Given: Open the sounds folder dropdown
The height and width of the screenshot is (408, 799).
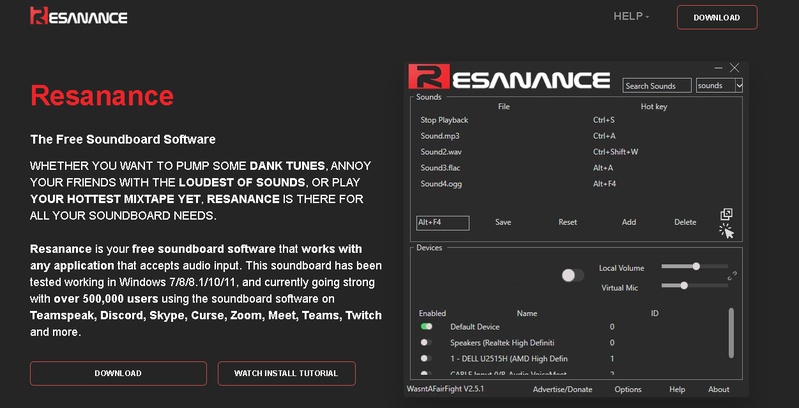Looking at the screenshot, I should coord(719,86).
